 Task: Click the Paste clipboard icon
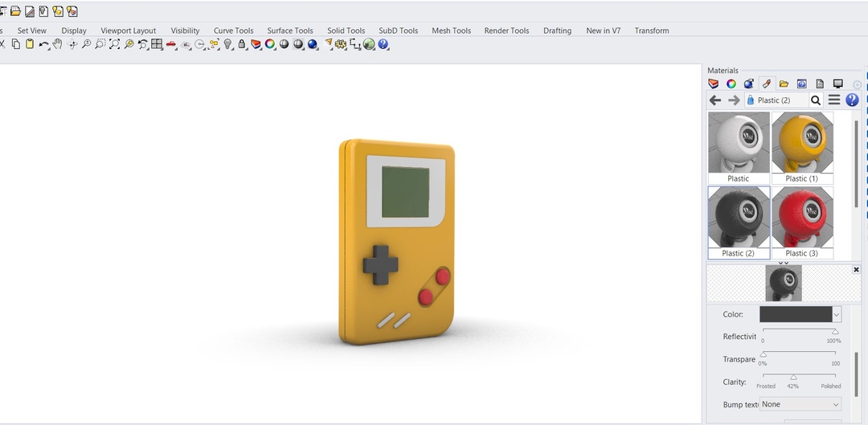(x=30, y=44)
